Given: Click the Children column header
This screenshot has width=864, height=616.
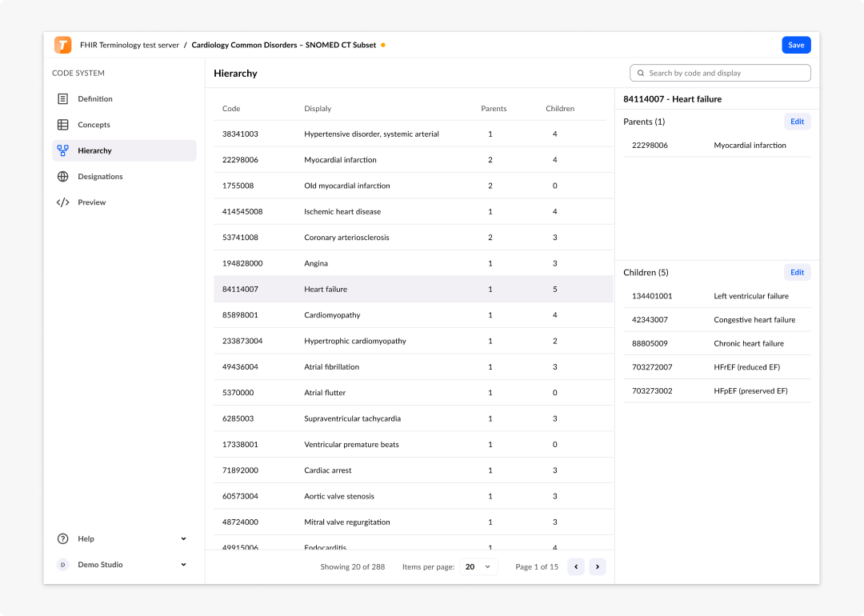Looking at the screenshot, I should (560, 109).
